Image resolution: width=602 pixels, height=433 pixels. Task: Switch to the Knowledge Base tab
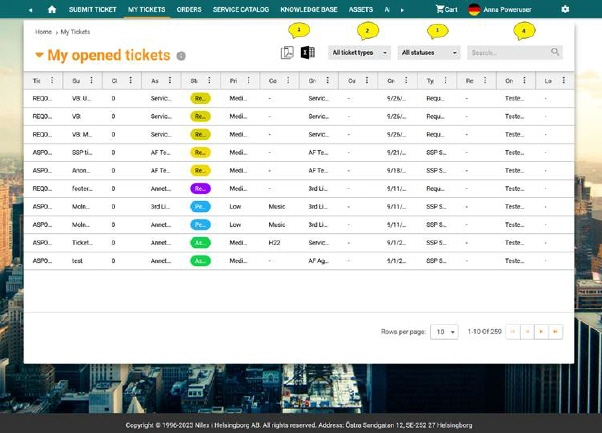coord(308,9)
